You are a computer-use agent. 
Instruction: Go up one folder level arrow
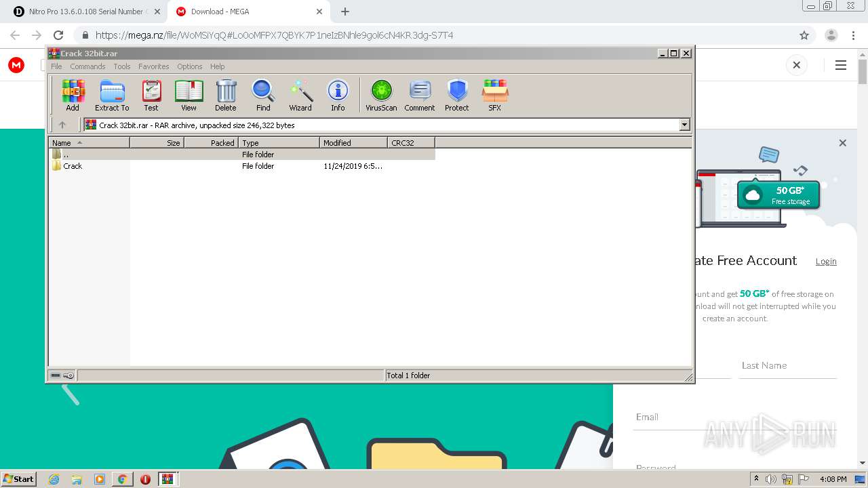62,125
